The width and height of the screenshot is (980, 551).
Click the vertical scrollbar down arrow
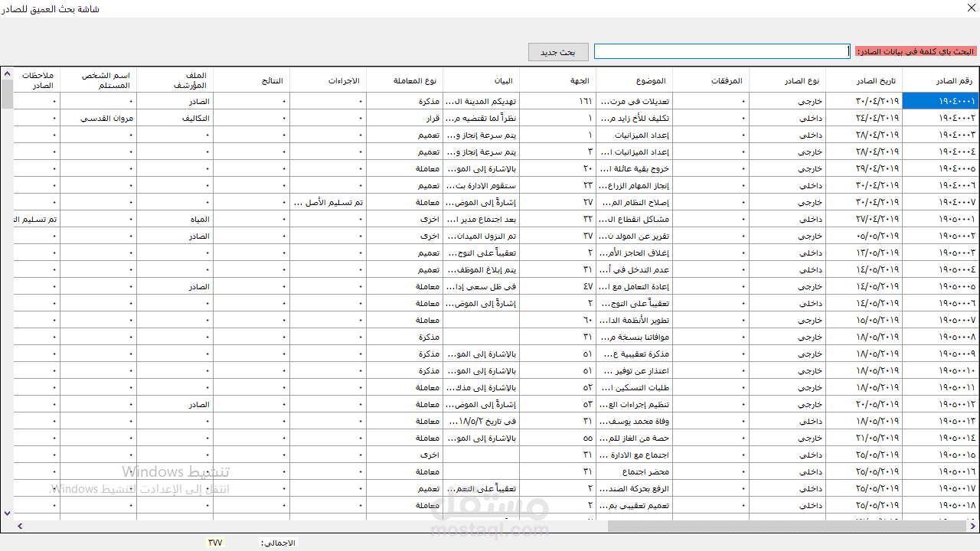coord(8,514)
